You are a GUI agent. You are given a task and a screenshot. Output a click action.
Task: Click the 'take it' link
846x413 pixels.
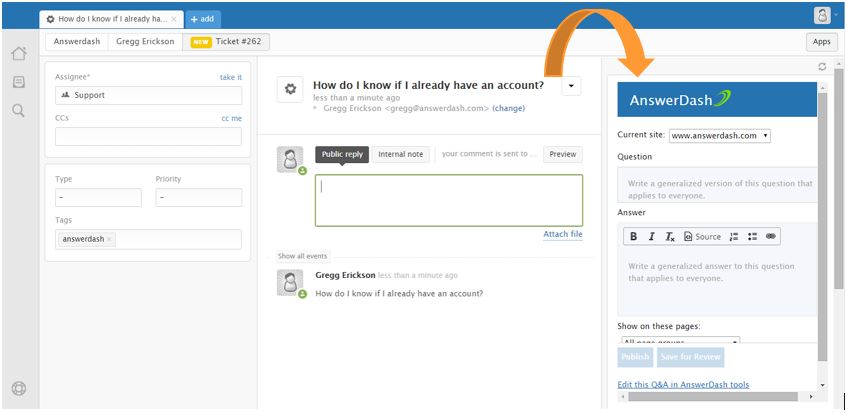[x=231, y=77]
